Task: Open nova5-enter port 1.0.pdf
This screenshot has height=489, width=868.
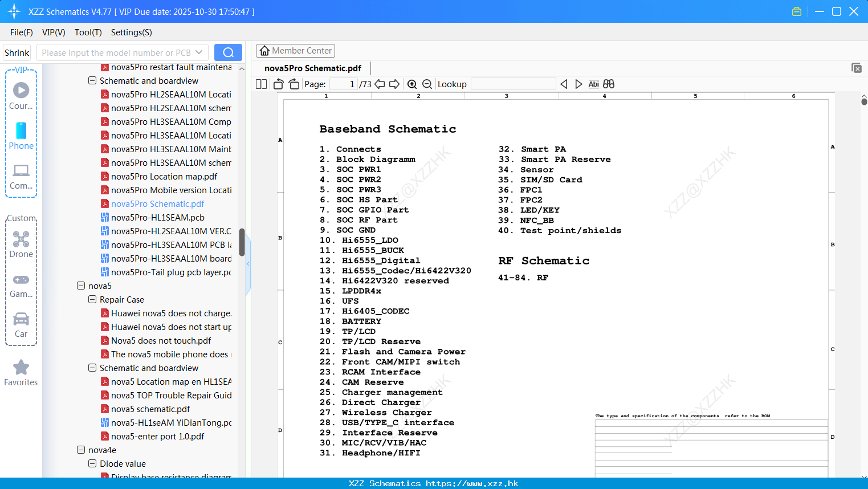Action: click(x=157, y=436)
